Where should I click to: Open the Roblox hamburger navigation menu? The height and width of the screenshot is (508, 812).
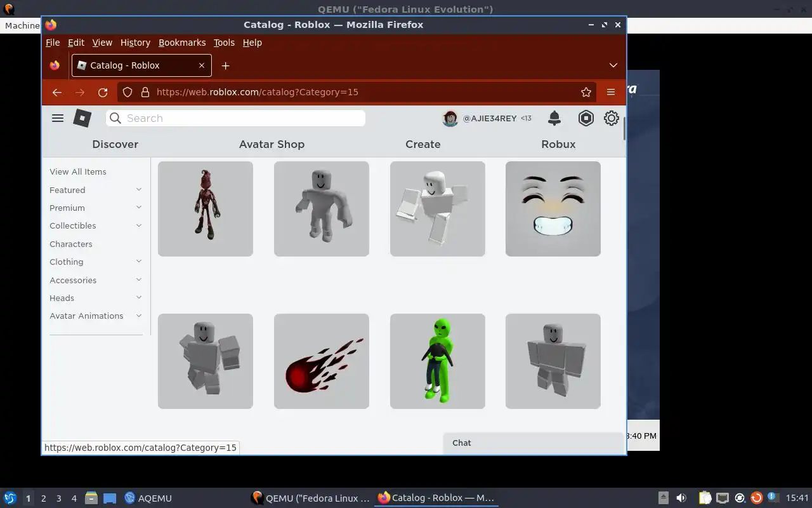tap(58, 118)
